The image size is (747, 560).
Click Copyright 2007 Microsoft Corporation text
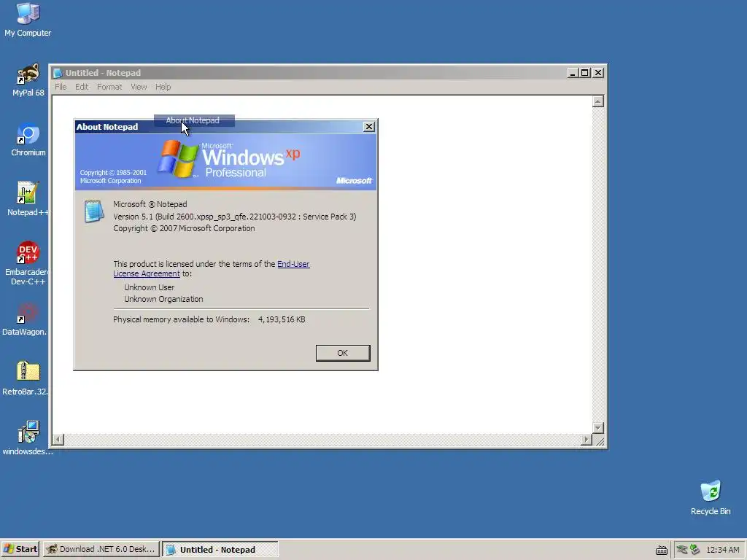coord(184,228)
